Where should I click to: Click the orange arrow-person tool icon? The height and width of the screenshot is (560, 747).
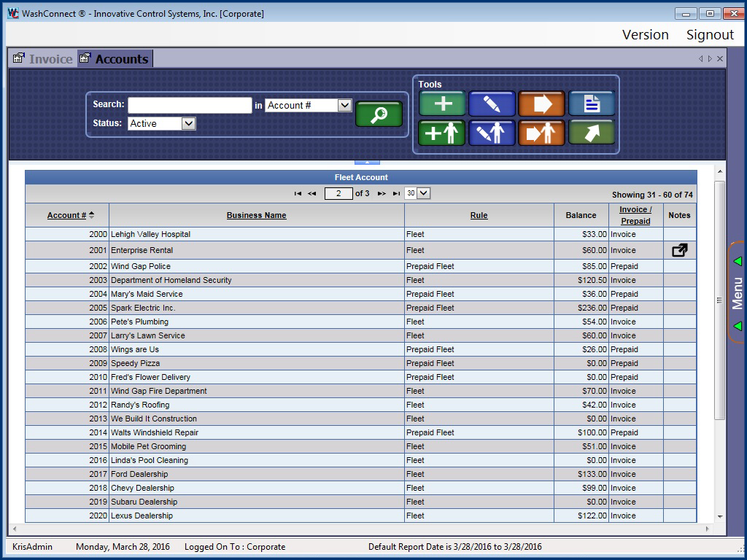(541, 133)
